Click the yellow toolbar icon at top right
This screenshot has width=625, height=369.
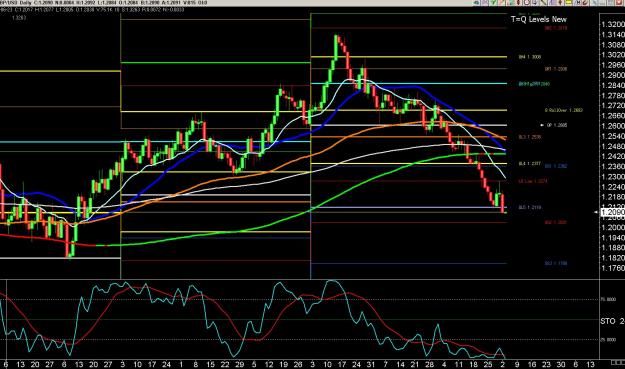tap(568, 2)
